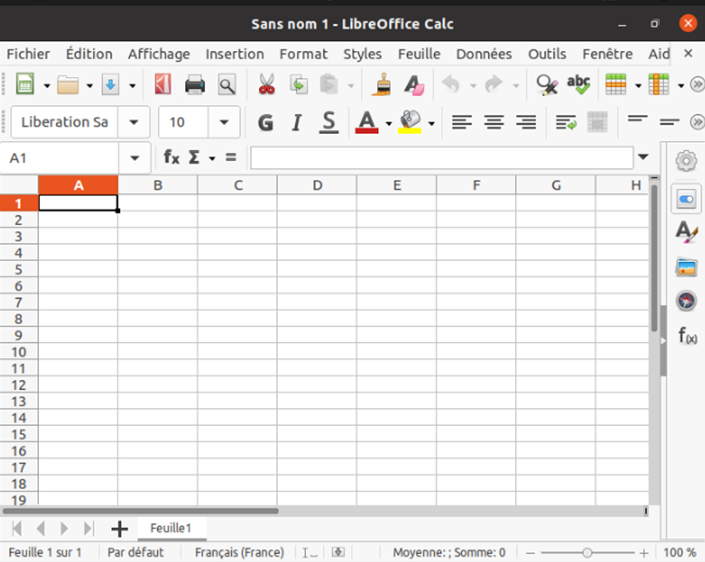
Task: Expand the font name dropdown for Liberation Sans
Action: click(133, 122)
